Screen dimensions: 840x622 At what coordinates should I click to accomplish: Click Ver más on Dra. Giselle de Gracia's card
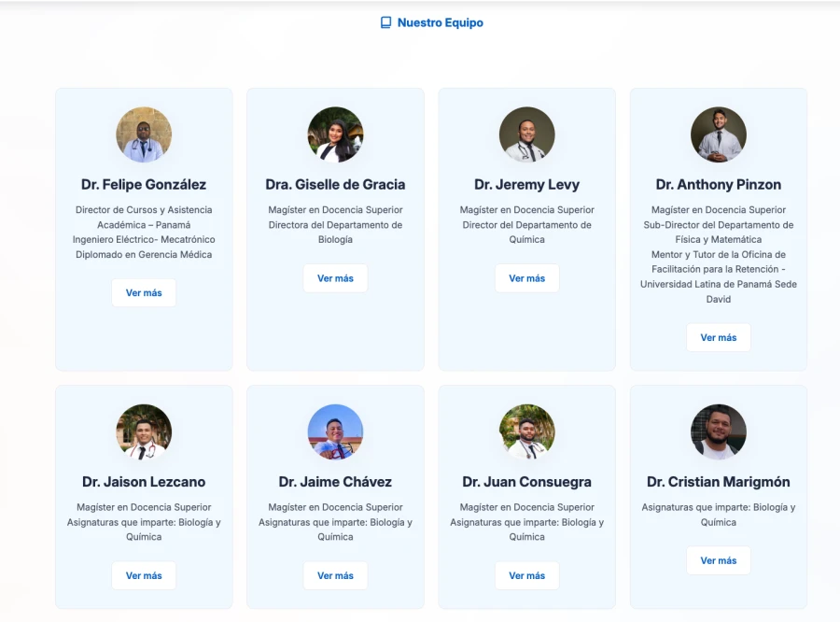(335, 278)
